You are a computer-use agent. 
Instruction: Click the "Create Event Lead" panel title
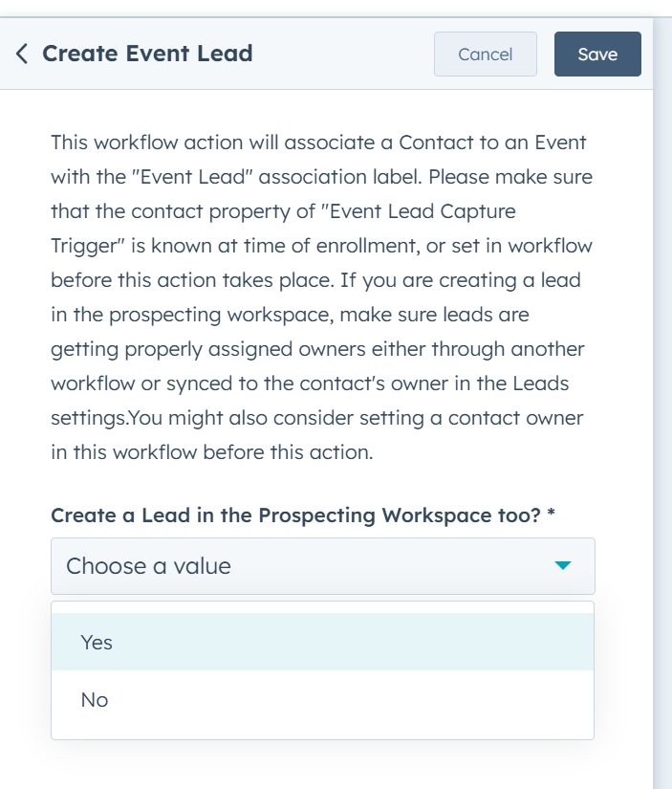tap(147, 54)
